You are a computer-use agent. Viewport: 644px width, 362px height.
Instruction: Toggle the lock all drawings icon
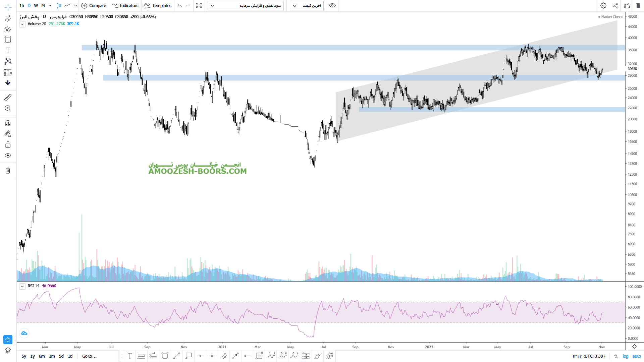[x=8, y=145]
